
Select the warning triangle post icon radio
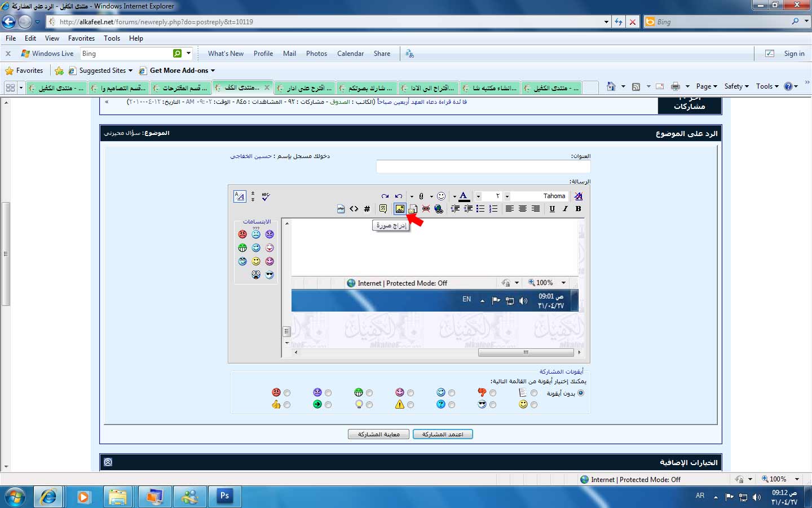(411, 405)
